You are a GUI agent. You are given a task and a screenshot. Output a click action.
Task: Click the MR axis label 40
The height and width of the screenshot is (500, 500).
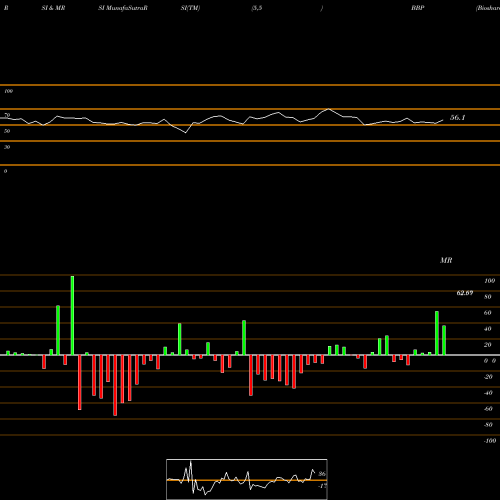coord(488,329)
